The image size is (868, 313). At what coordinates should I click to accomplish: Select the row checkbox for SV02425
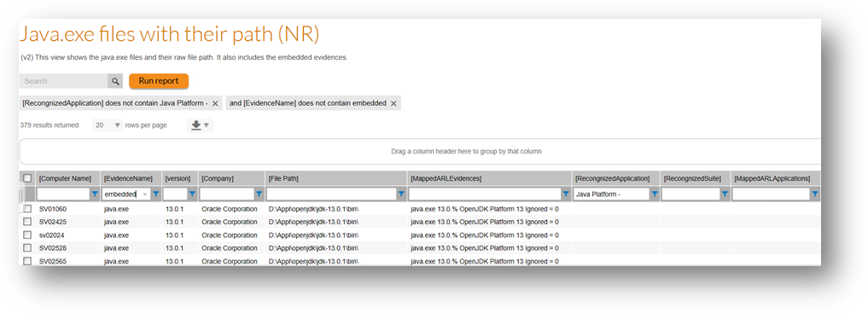tap(27, 222)
